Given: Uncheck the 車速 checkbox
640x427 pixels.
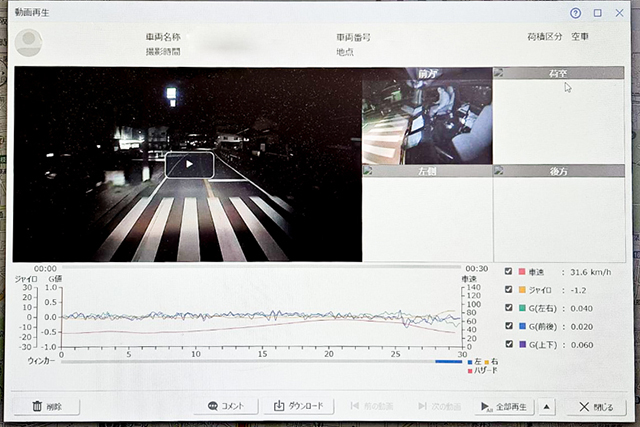Looking at the screenshot, I should [x=509, y=272].
